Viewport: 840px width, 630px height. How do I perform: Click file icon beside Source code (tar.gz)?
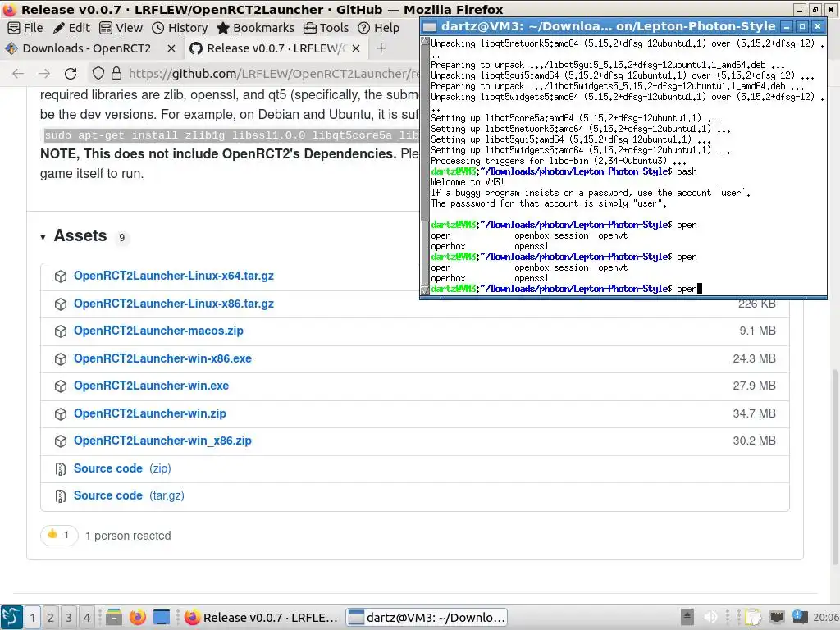(61, 496)
